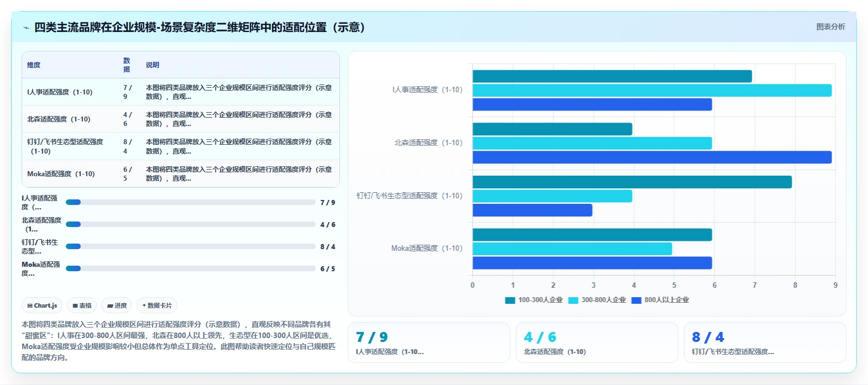
Task: Click chart axis label 北森适配强度（1-10）
Action: point(428,143)
